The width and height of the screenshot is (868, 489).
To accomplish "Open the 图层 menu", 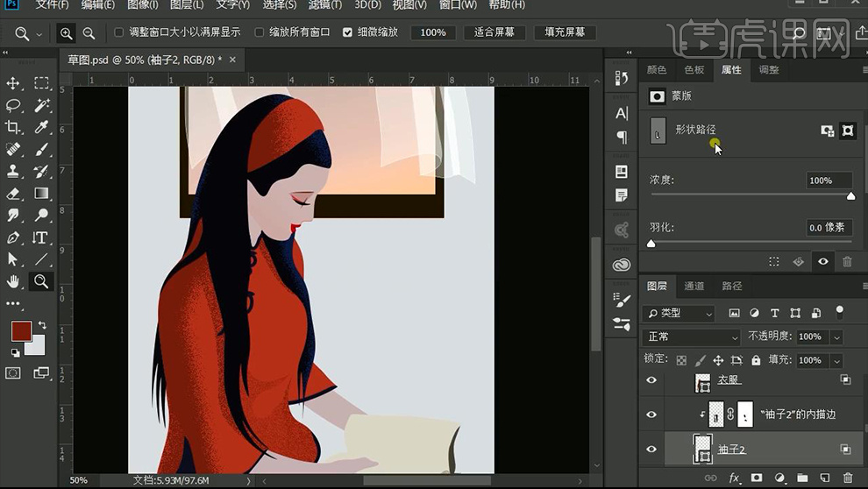I will click(x=187, y=5).
